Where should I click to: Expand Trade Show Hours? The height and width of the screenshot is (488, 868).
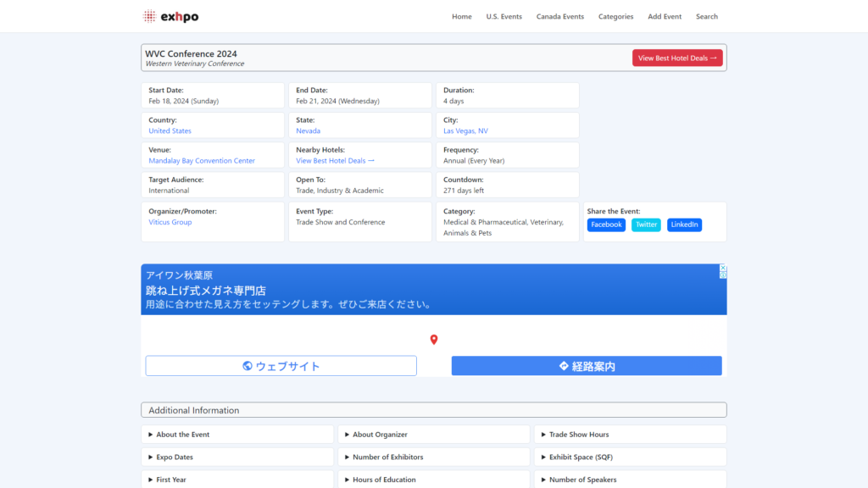click(x=631, y=435)
